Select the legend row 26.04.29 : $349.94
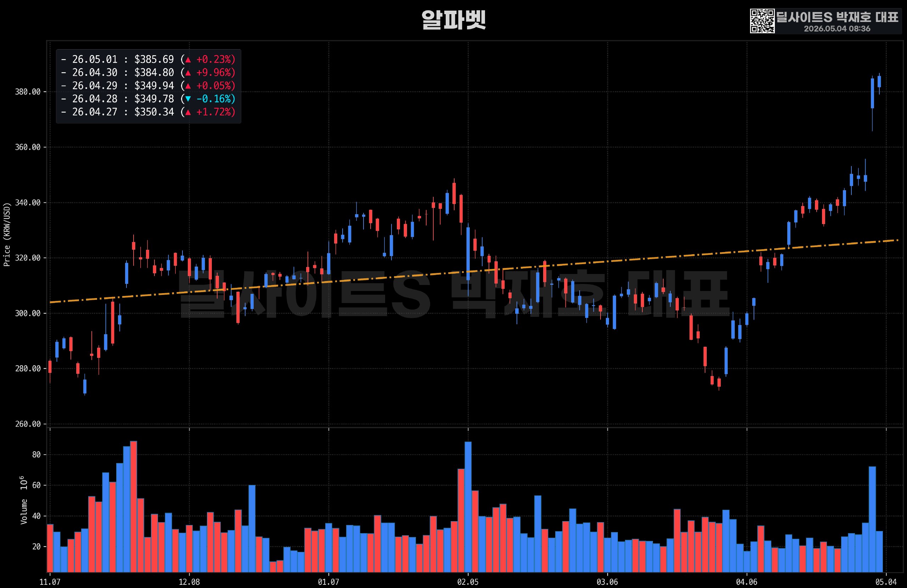This screenshot has width=907, height=588. pyautogui.click(x=148, y=86)
